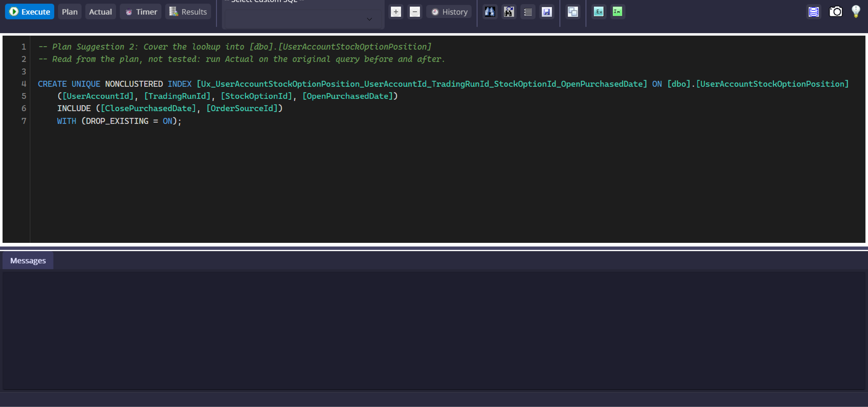Click the Plan Suggestion 2 comment line
The width and height of the screenshot is (868, 407).
pyautogui.click(x=235, y=46)
